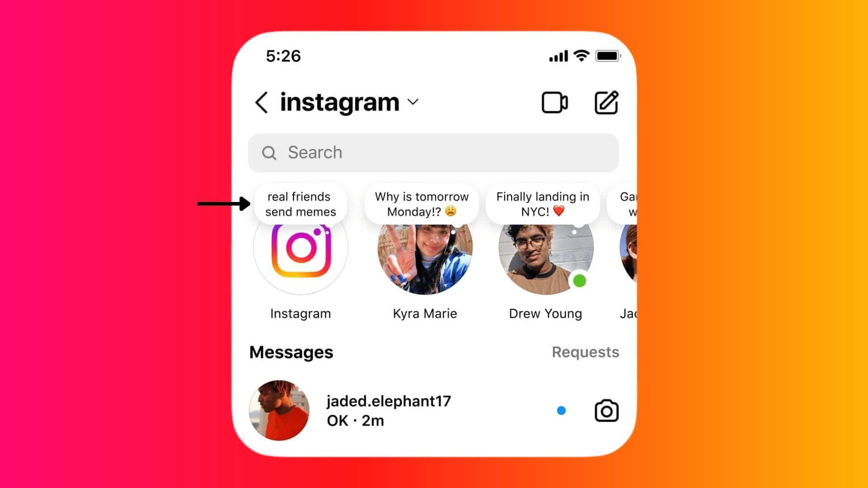Tap the search bar to search messages
Screen dimensions: 868x488
434,153
